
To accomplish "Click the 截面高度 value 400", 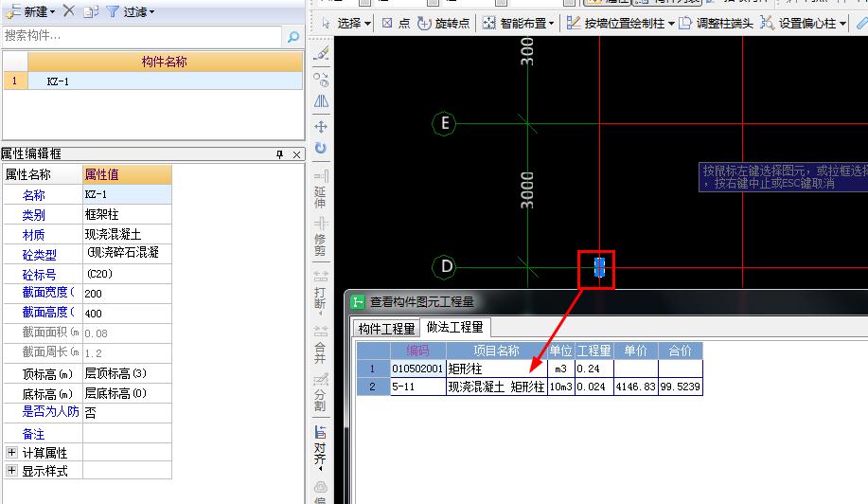I will tap(127, 313).
